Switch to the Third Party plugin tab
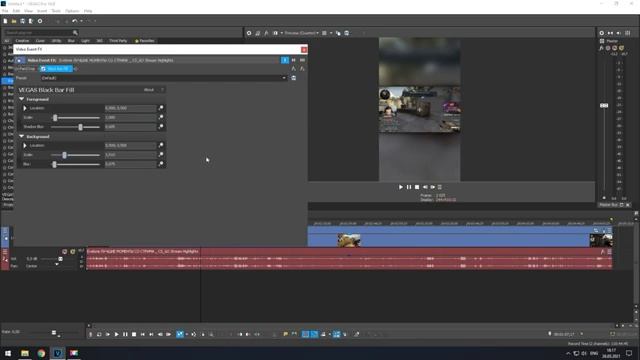The height and width of the screenshot is (360, 640). click(118, 41)
